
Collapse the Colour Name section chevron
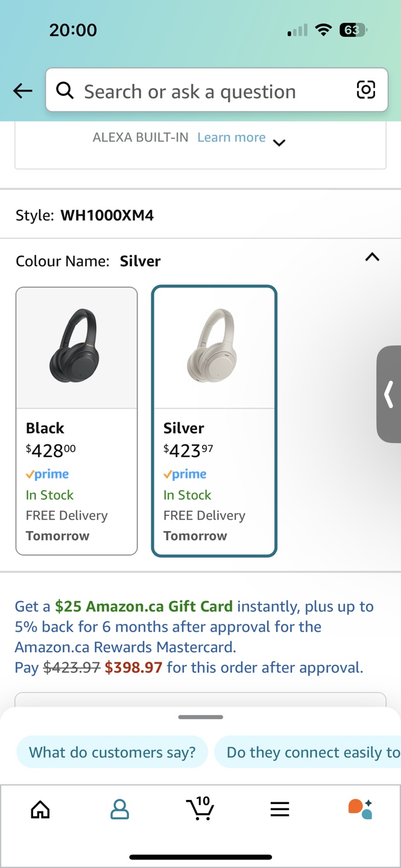pyautogui.click(x=372, y=257)
